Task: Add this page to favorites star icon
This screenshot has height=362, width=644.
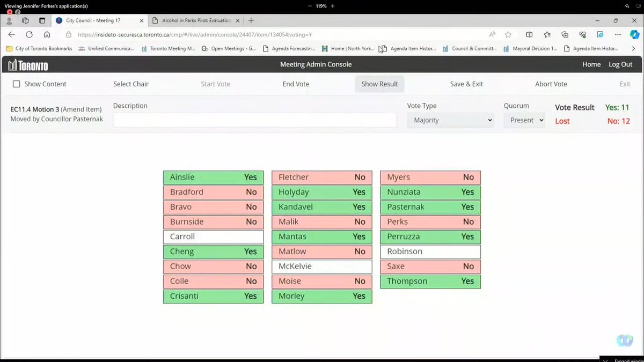Action: [508, 34]
